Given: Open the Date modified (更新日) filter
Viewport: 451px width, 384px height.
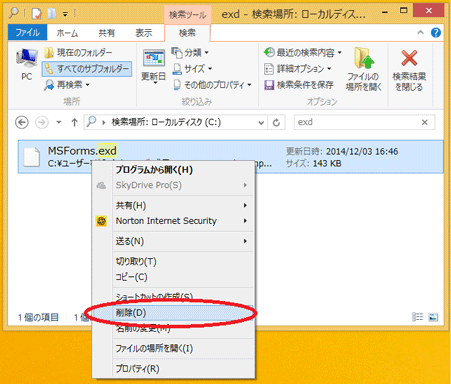Looking at the screenshot, I should tap(154, 66).
